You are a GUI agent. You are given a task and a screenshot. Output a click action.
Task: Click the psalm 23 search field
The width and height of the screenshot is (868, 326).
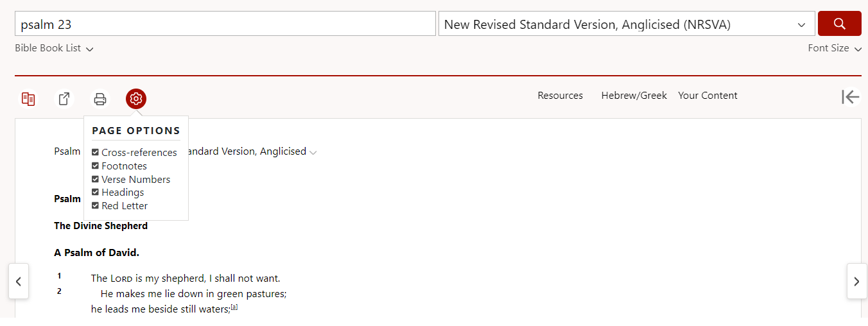[x=225, y=24]
